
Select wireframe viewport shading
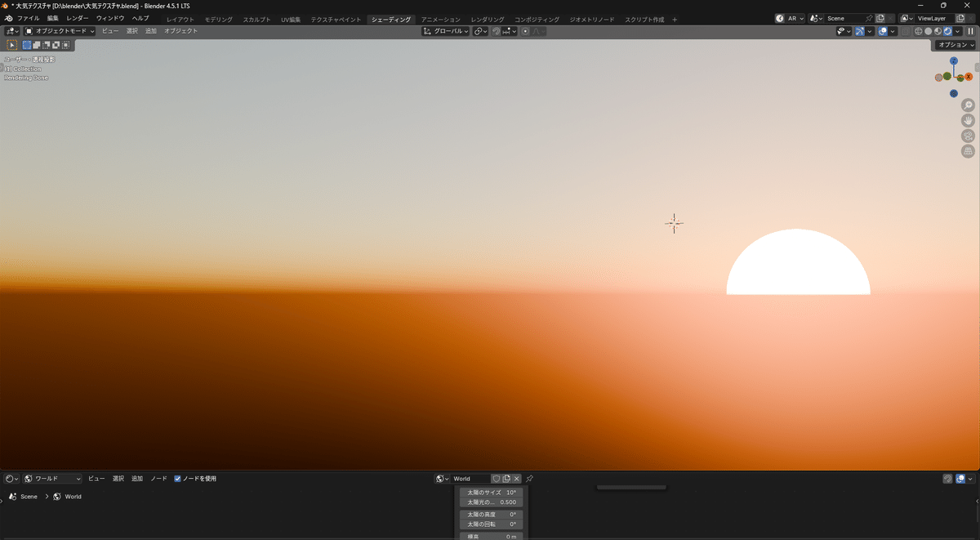point(918,31)
